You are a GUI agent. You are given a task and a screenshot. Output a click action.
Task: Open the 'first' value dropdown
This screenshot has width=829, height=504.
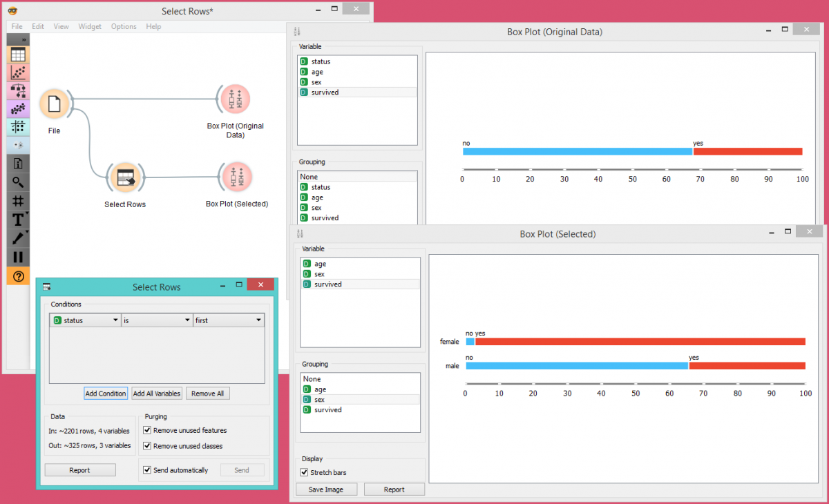(228, 320)
